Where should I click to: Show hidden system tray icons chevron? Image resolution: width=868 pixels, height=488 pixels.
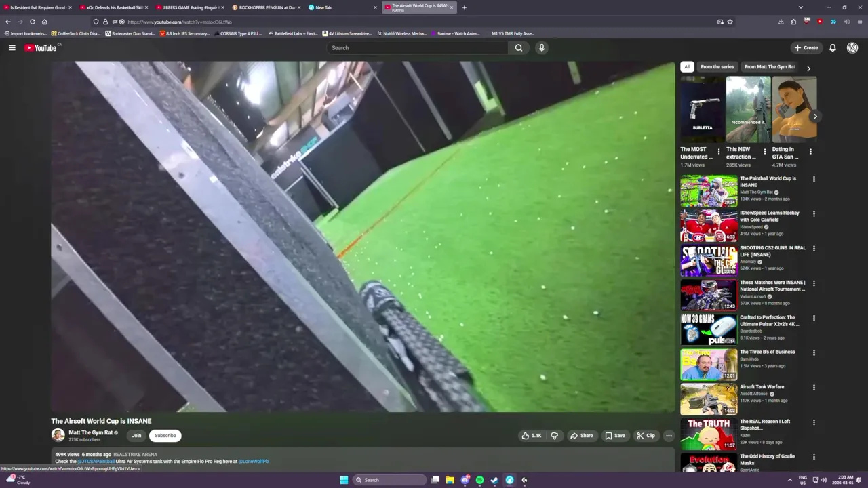coord(789,480)
